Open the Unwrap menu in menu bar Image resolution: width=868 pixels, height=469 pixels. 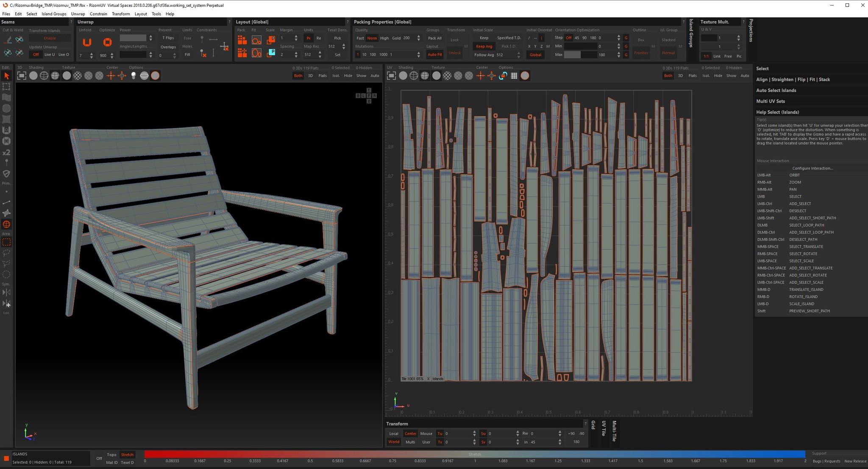coord(78,14)
